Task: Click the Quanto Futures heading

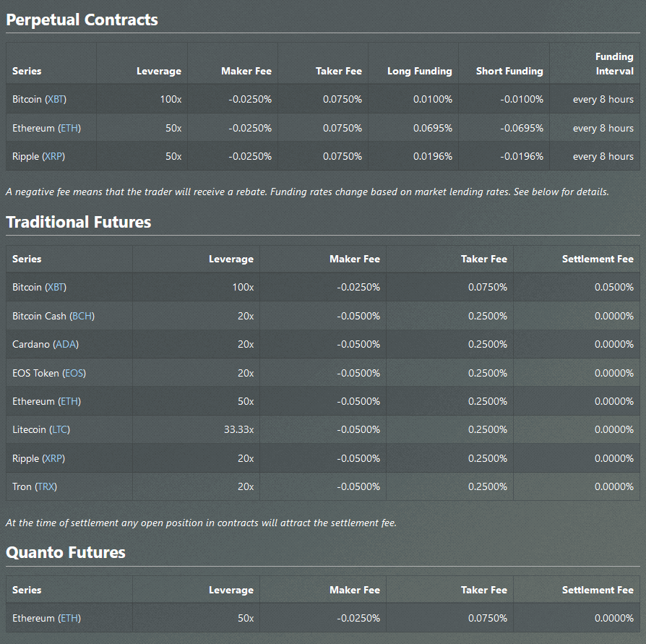Action: coord(66,553)
